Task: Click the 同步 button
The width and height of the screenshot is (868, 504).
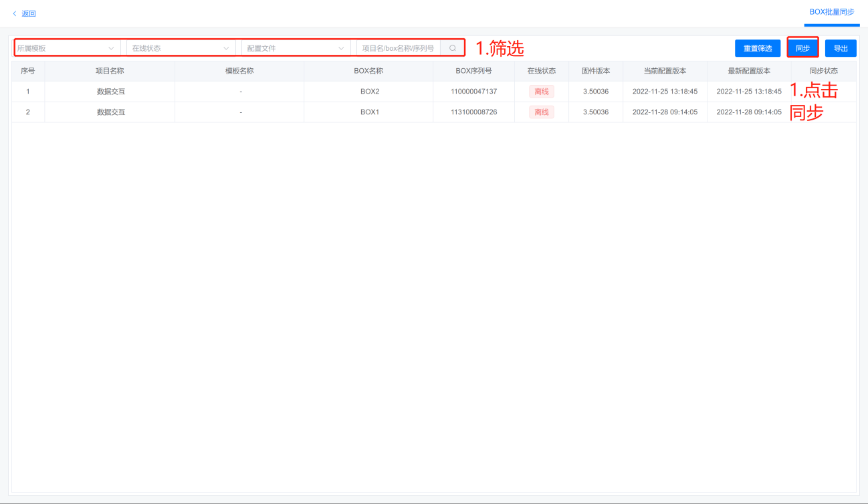Action: click(x=802, y=48)
